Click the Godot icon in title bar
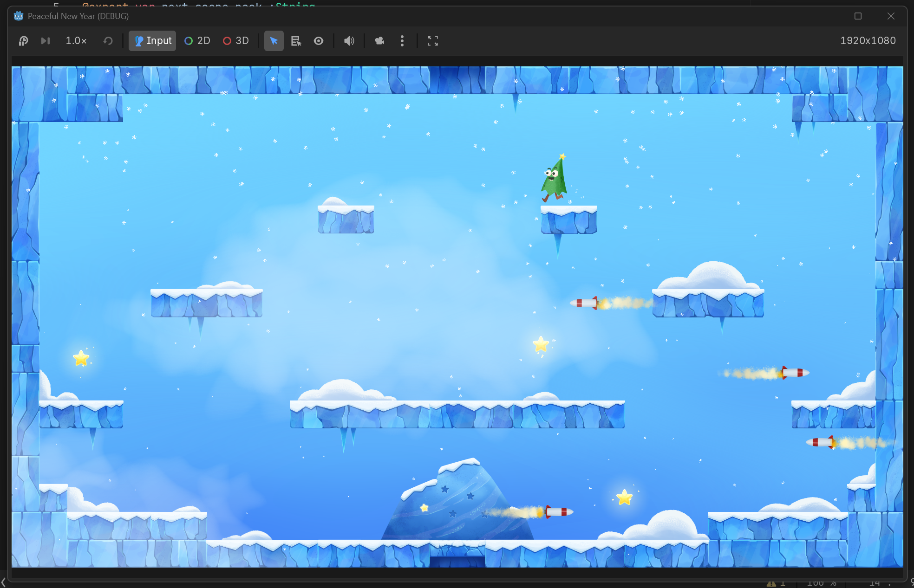 [x=19, y=16]
